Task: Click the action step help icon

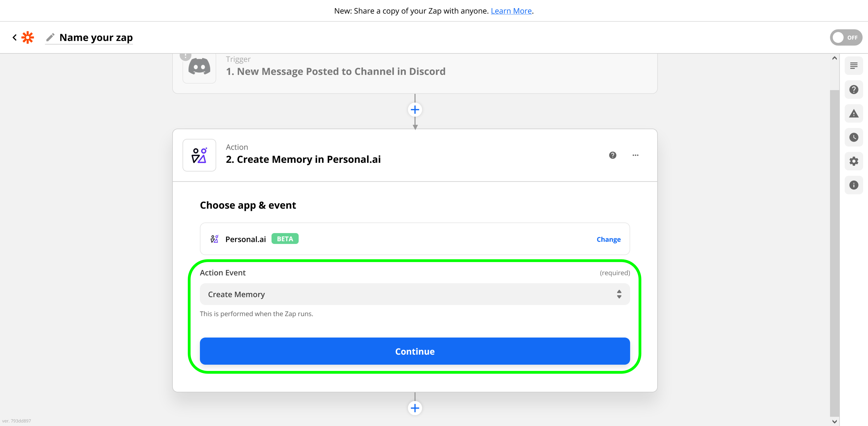Action: (613, 155)
